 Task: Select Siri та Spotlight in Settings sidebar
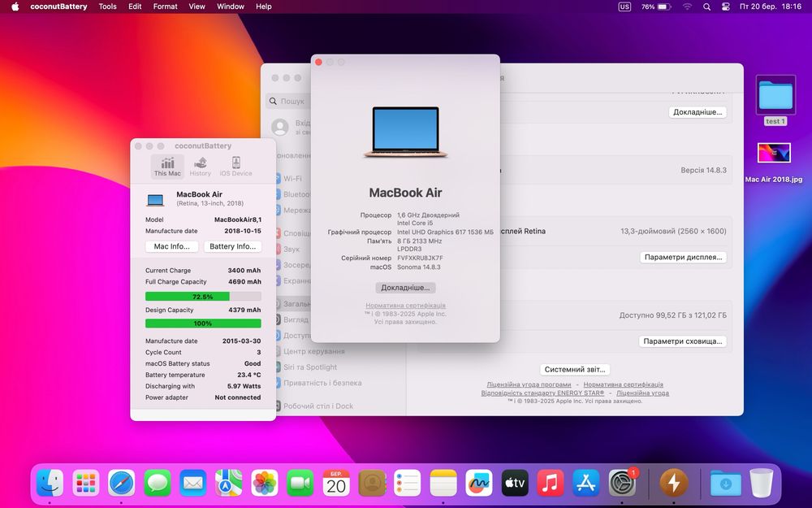[309, 367]
